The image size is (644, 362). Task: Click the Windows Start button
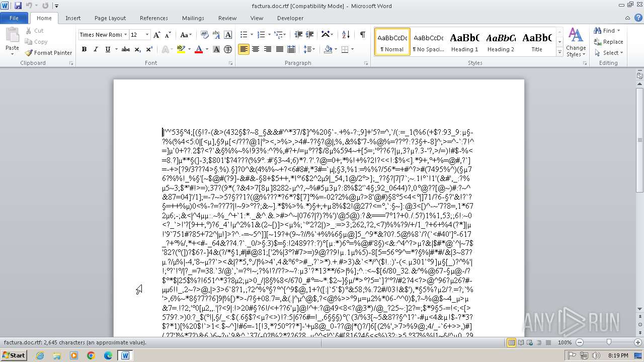[14, 355]
